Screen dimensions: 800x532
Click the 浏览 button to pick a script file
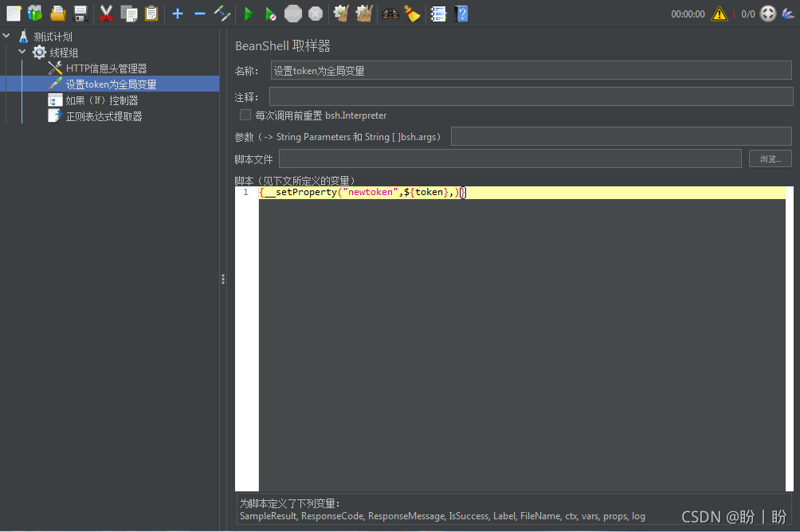click(x=769, y=158)
